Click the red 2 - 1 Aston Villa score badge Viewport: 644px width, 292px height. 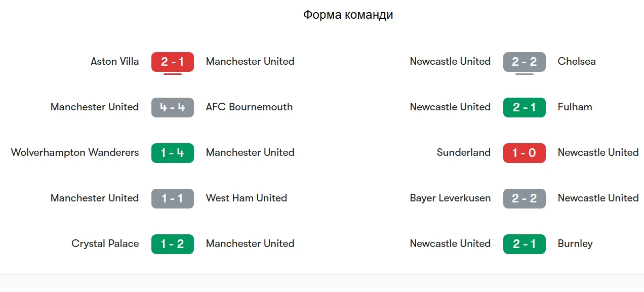coord(172,62)
